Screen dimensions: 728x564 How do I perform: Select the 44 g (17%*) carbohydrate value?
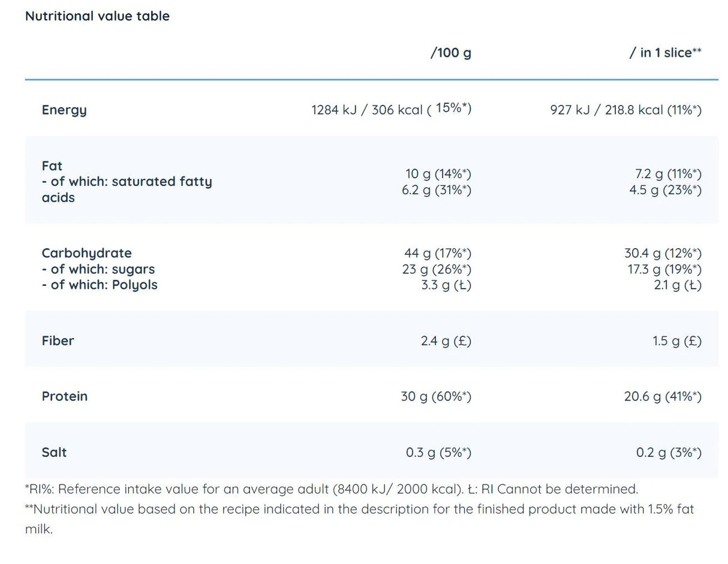point(438,254)
